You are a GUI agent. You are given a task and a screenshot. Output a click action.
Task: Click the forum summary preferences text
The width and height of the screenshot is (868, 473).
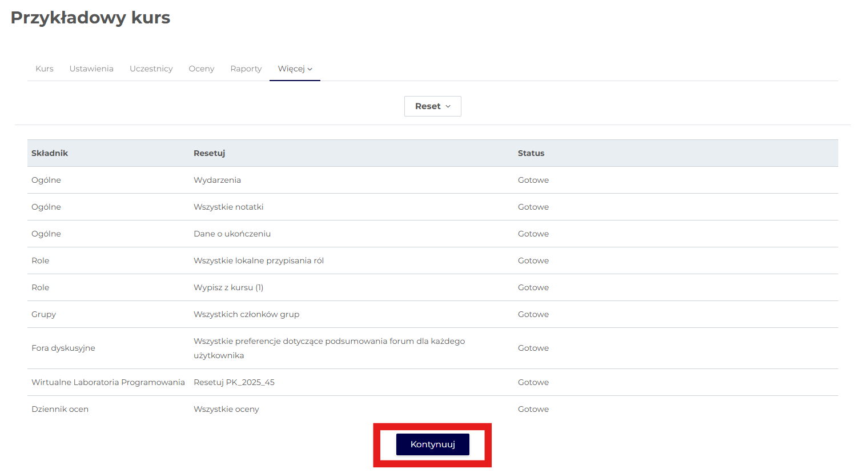[329, 348]
